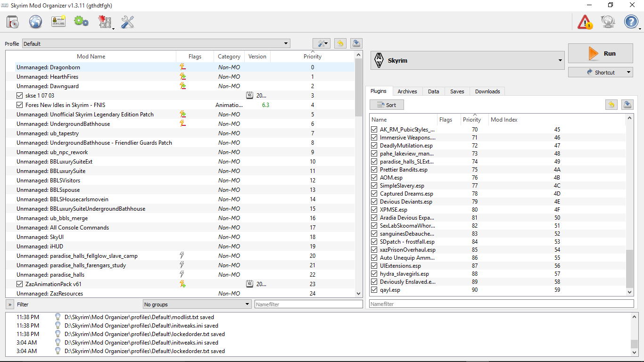The width and height of the screenshot is (644, 362).
Task: Sort the plugin load order
Action: (387, 105)
